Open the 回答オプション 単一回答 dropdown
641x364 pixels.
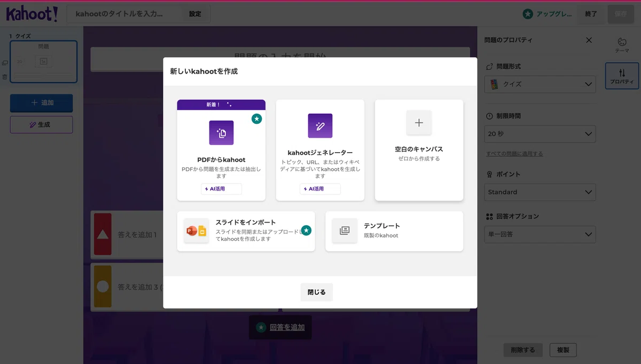[x=540, y=234]
